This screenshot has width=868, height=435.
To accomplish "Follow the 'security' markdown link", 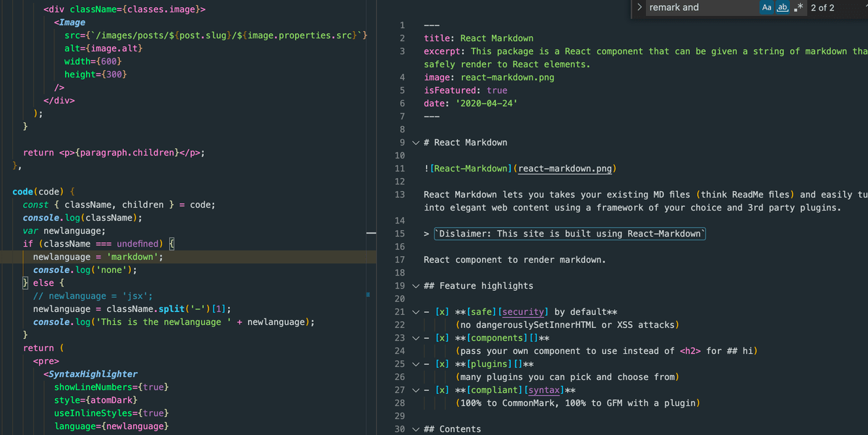I will 524,312.
